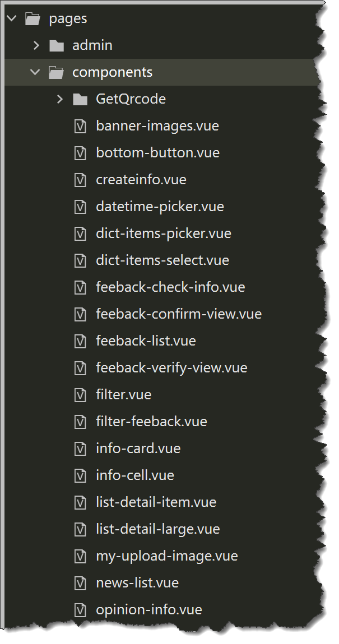Image resolution: width=339 pixels, height=644 pixels.
Task: Click the components open-folder icon
Action: [56, 72]
